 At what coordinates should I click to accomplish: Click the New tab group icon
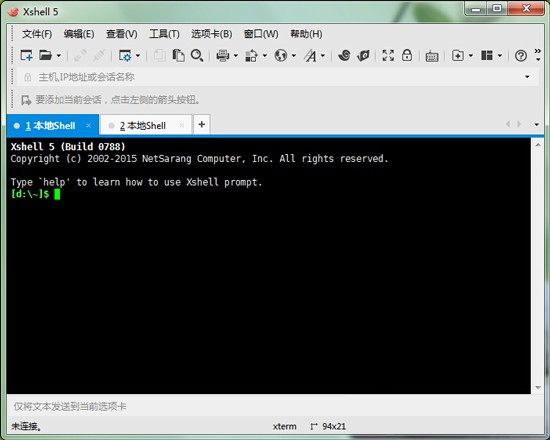tap(458, 55)
